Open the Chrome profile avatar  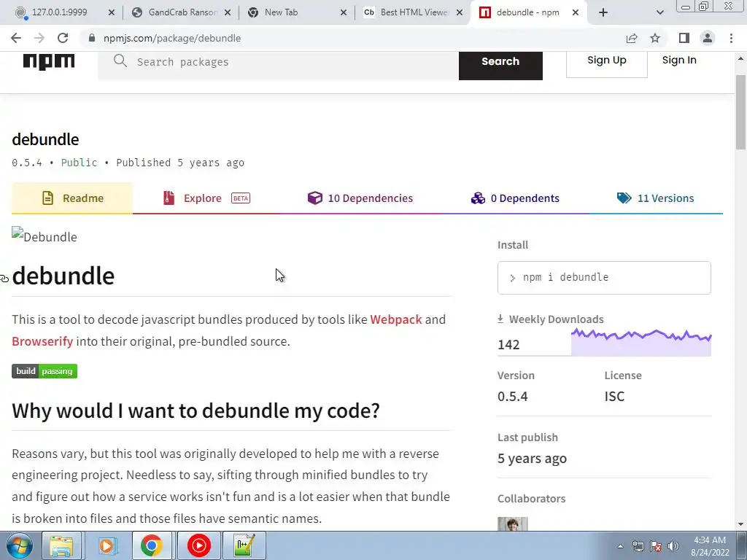pos(708,38)
